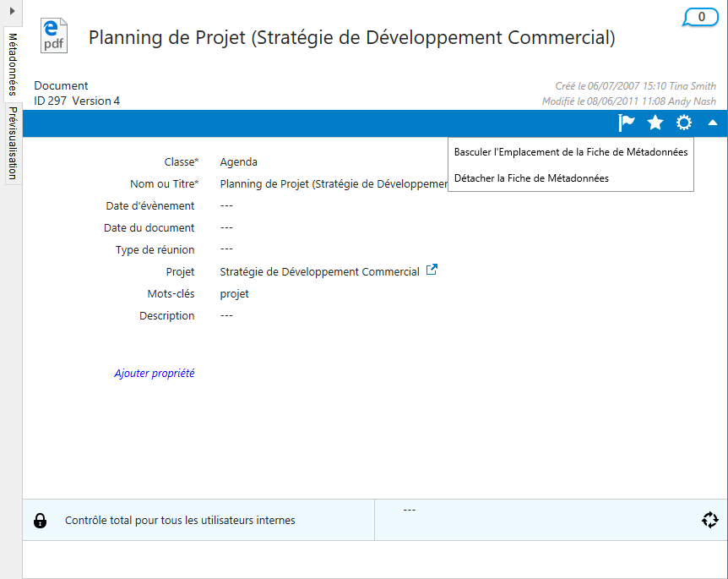Click the PDF document file icon

click(54, 36)
